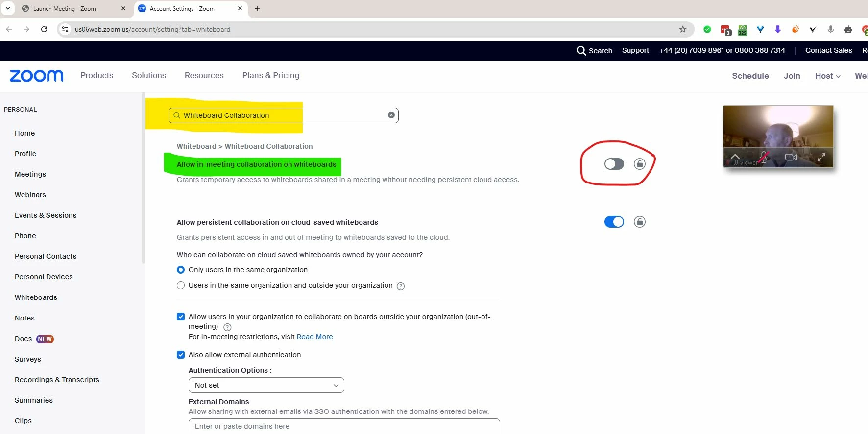Click the settings search field
Screen dimensions: 868x434
283,115
